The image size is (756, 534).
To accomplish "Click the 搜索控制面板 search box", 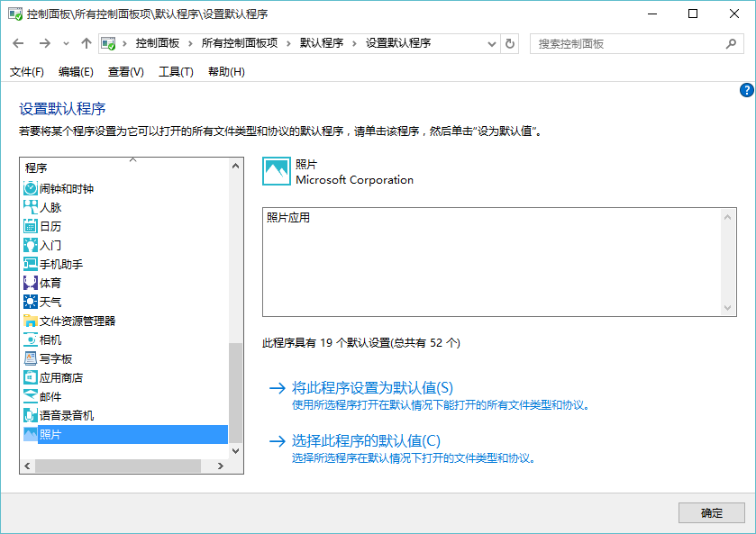I will pyautogui.click(x=628, y=43).
